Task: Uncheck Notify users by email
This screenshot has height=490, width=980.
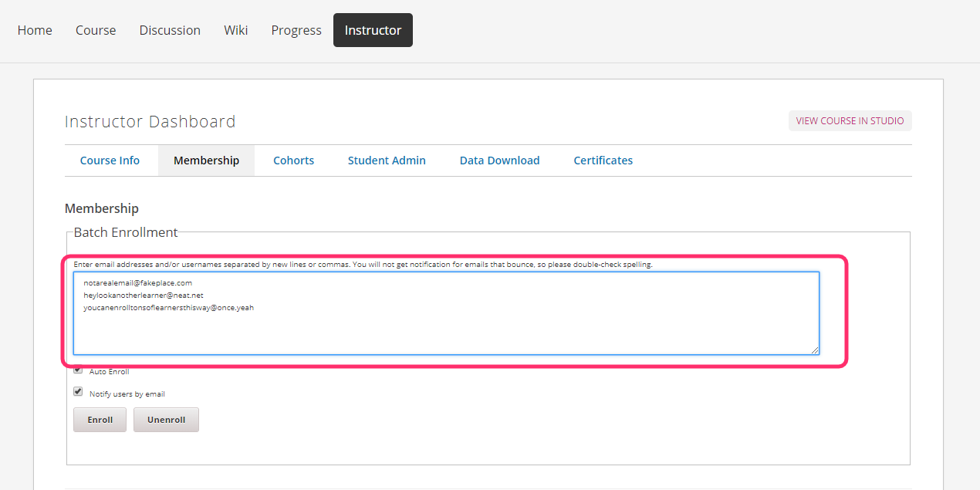Action: point(77,391)
